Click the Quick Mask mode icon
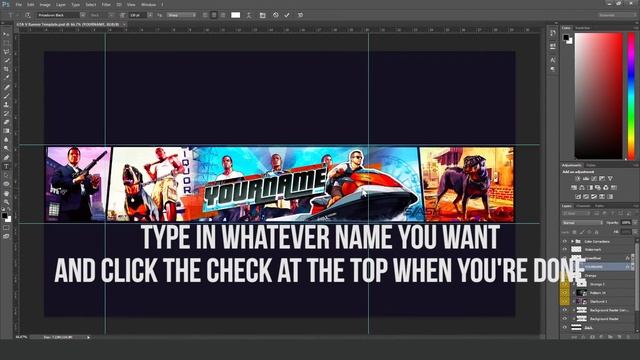Viewport: 640px width, 360px height. [x=6, y=228]
